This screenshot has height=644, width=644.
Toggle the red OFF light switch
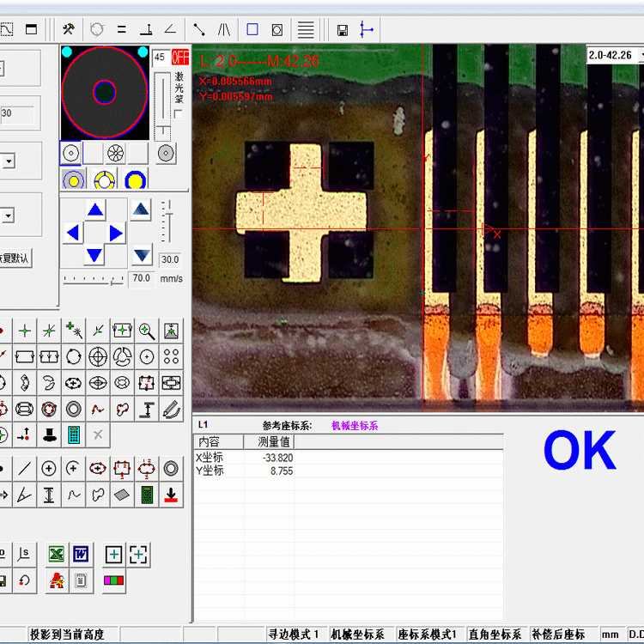(x=180, y=58)
